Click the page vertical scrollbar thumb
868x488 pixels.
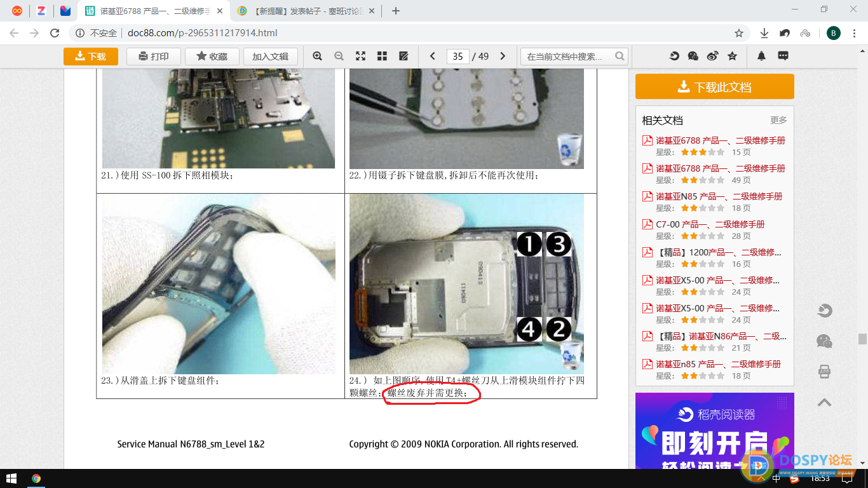point(862,339)
